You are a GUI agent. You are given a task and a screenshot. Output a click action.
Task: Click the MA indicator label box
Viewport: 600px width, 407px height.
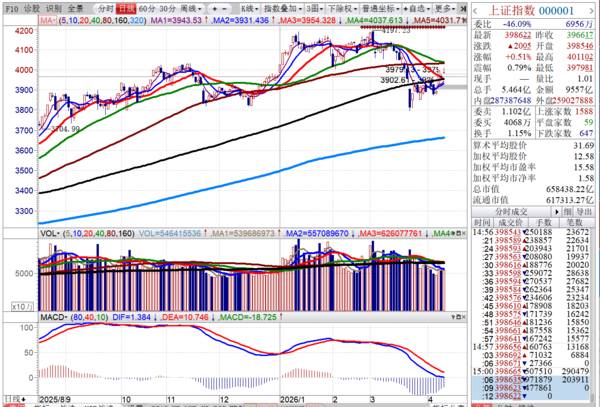43,20
